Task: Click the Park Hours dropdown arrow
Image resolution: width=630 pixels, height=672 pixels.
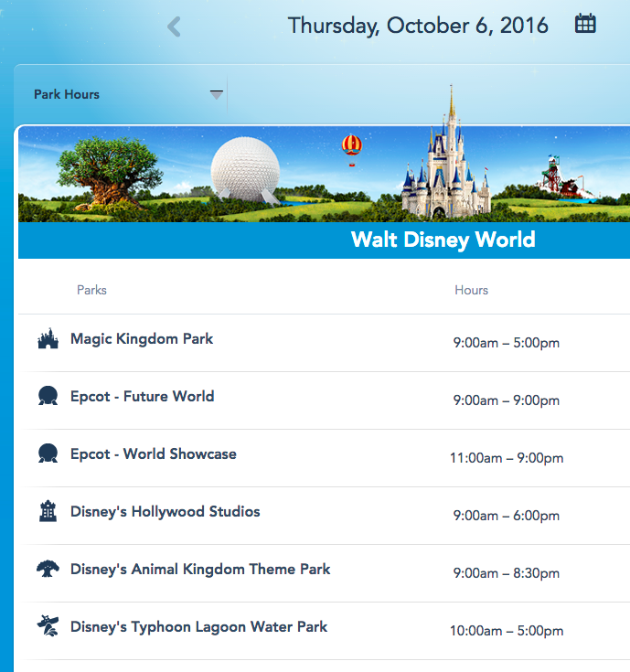Action: click(217, 94)
